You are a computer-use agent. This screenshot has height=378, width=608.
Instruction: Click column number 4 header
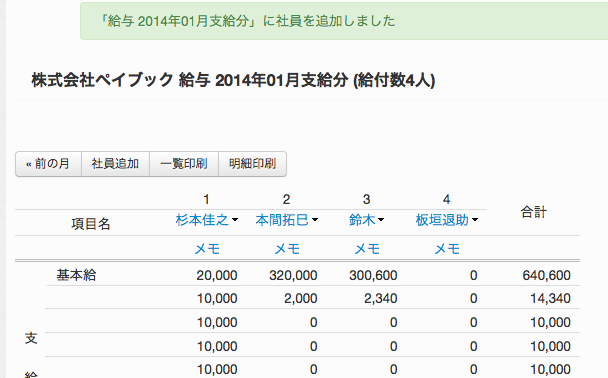pos(446,199)
